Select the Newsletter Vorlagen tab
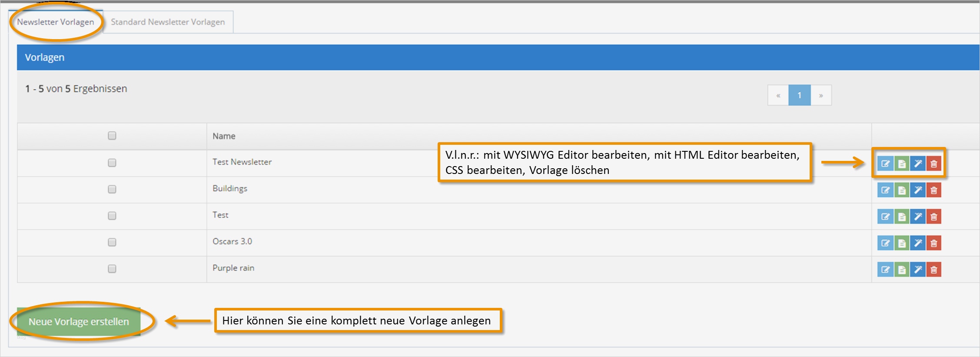The image size is (980, 357). (57, 22)
